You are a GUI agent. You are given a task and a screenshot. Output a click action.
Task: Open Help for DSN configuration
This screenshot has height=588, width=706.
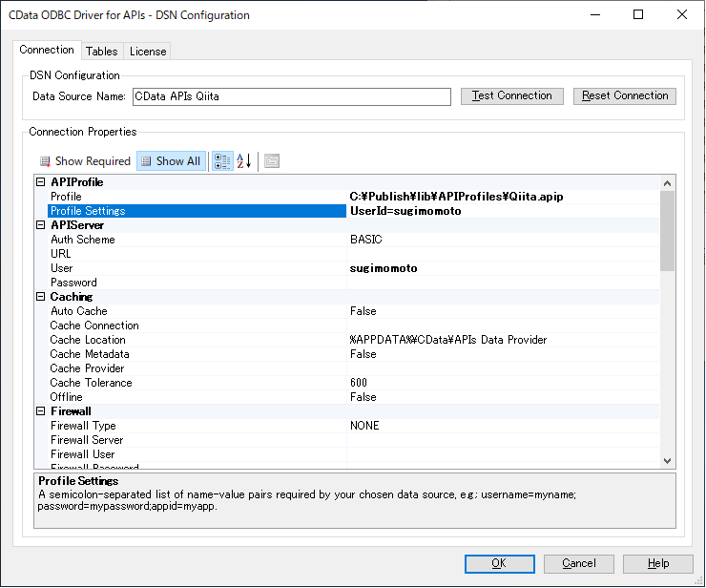(x=658, y=564)
